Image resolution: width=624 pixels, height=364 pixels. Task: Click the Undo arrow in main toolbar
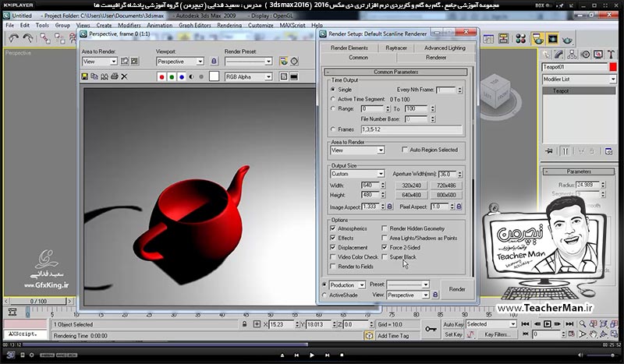14,39
